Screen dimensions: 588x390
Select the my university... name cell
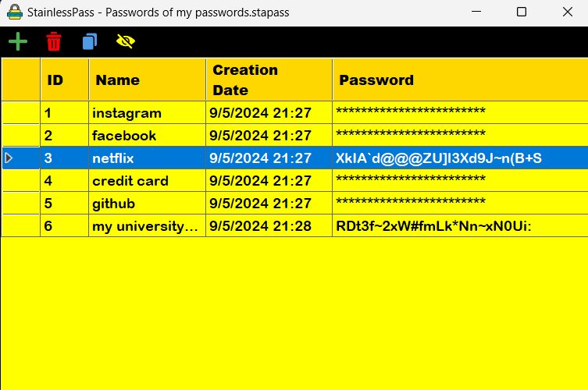pyautogui.click(x=148, y=226)
